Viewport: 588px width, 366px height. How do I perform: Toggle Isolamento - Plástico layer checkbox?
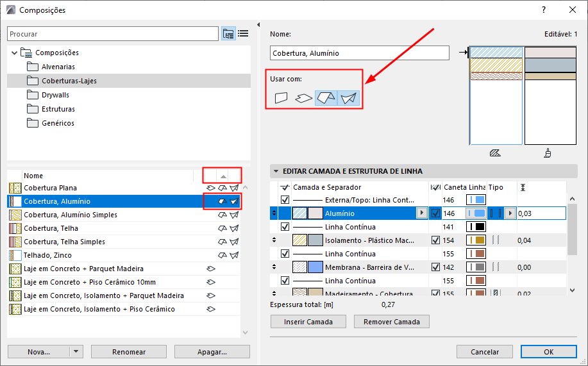point(435,240)
